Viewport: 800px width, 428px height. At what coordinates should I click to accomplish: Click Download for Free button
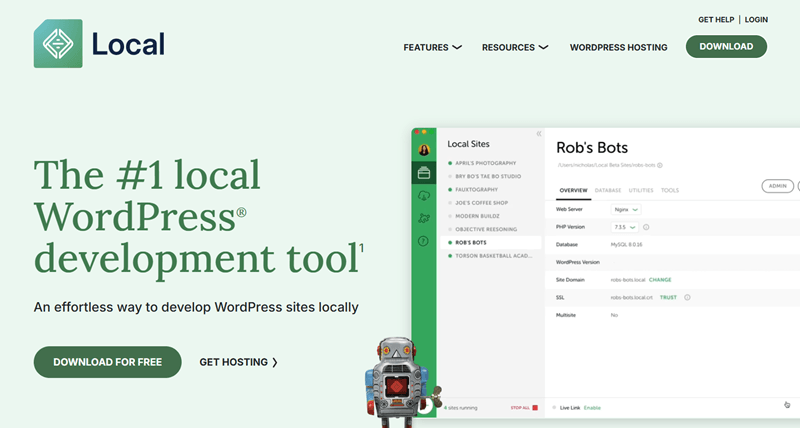[108, 362]
